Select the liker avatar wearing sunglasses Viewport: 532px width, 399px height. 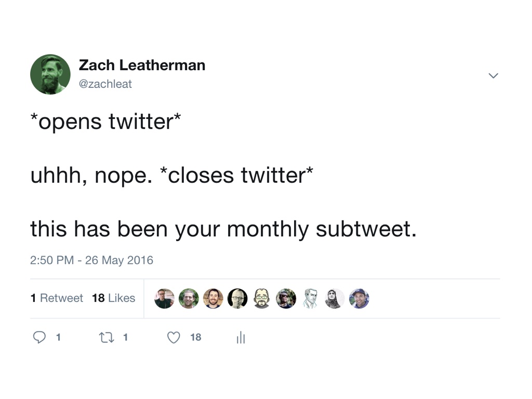click(286, 299)
